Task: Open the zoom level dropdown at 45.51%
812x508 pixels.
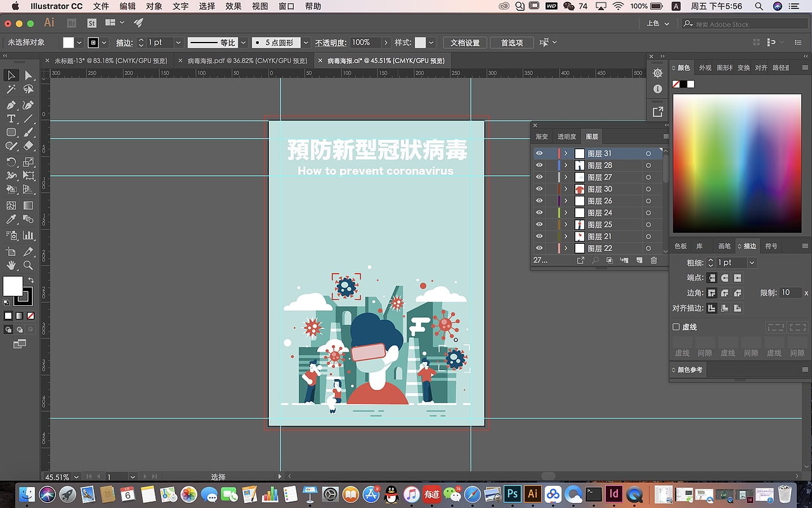Action: tap(77, 477)
